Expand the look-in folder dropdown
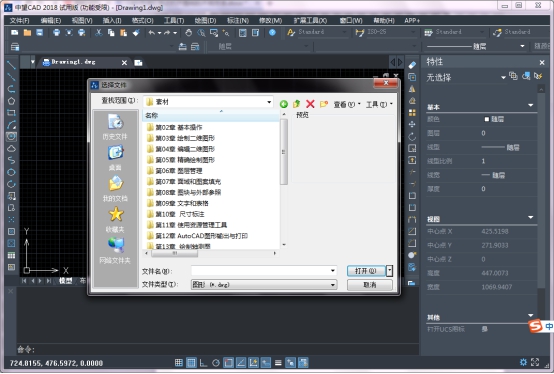The image size is (554, 374). click(x=269, y=102)
